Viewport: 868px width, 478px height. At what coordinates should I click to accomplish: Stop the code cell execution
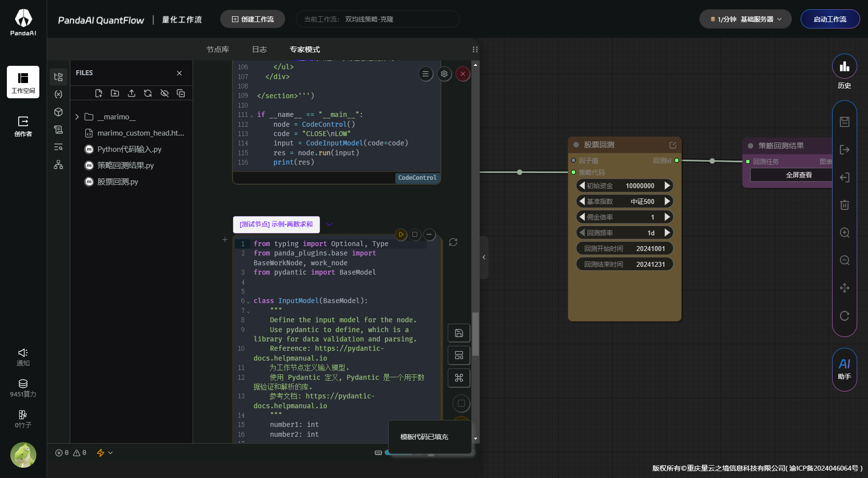[x=415, y=235]
